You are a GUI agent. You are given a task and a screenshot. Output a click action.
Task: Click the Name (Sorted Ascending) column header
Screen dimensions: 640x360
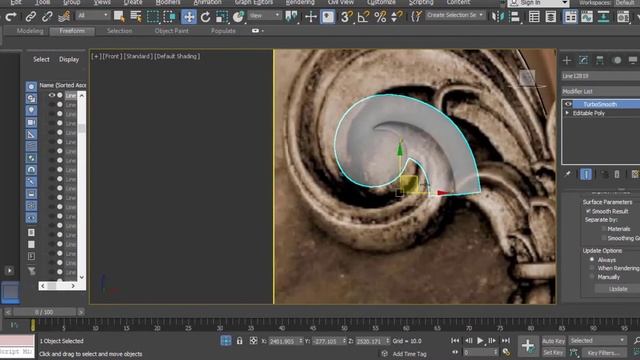pyautogui.click(x=62, y=85)
